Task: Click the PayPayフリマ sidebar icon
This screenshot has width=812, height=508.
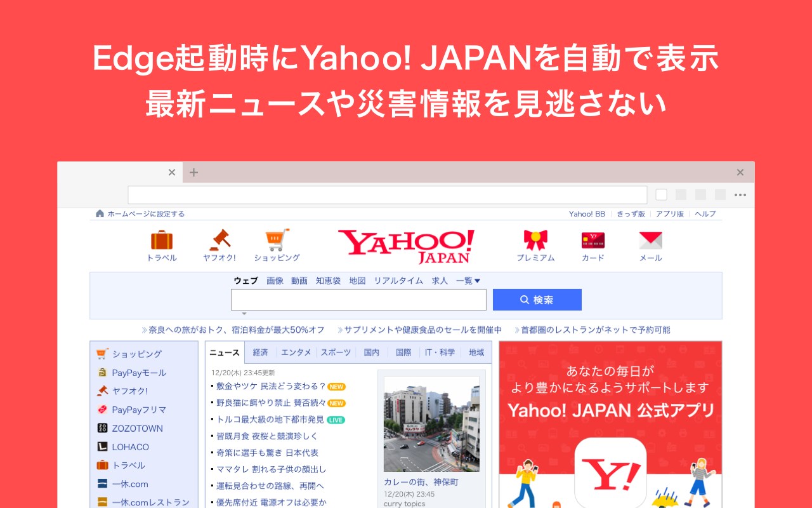Action: pos(102,410)
